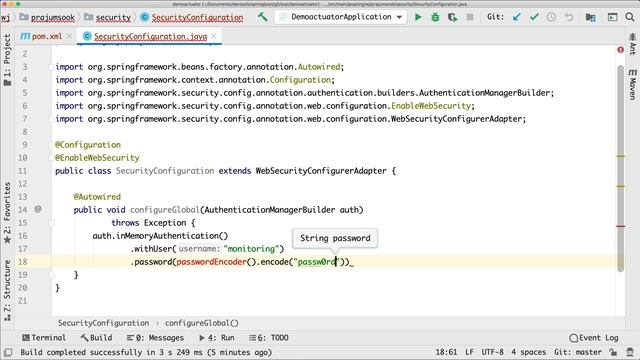This screenshot has width=640, height=360.
Task: Change line separator LF in status bar
Action: pos(469,352)
